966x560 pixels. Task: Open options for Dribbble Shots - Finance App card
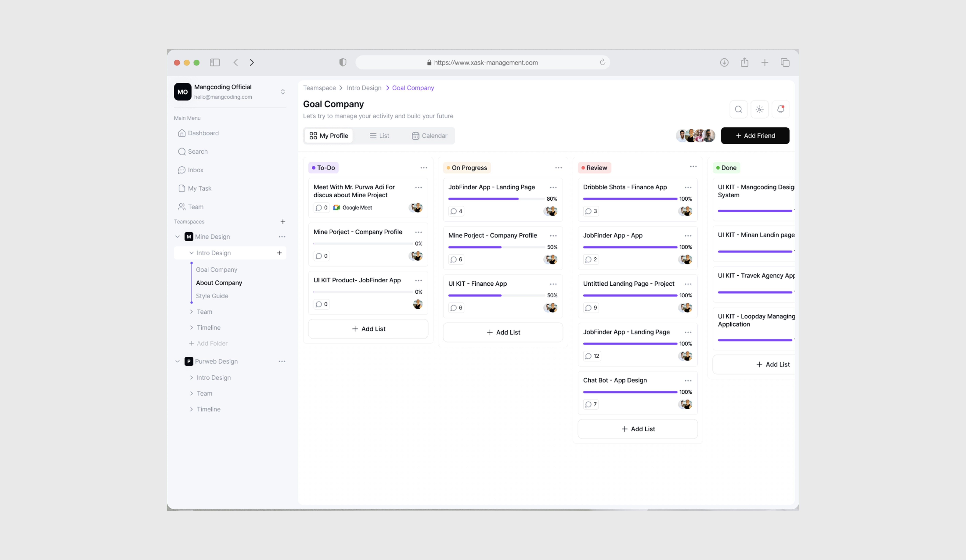pos(688,187)
